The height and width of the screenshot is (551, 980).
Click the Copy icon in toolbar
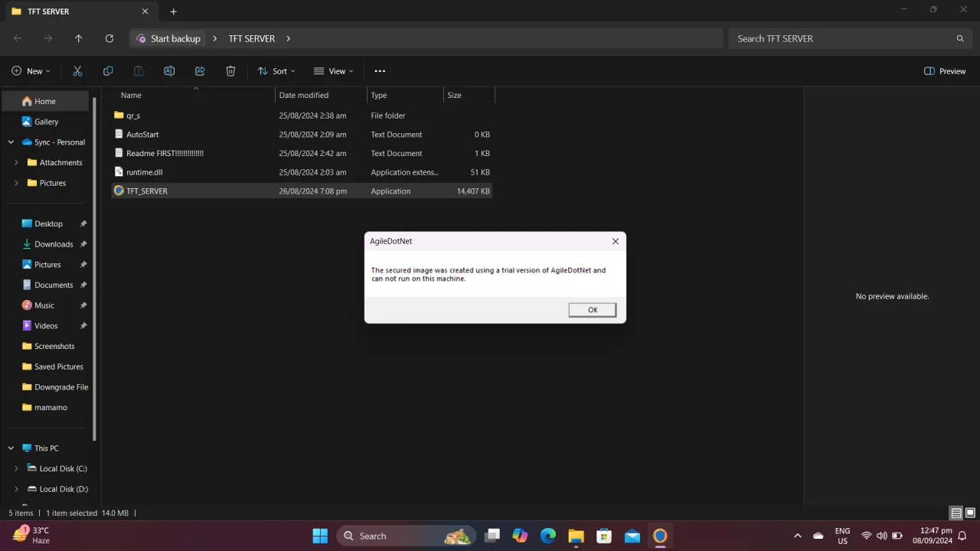pos(108,71)
